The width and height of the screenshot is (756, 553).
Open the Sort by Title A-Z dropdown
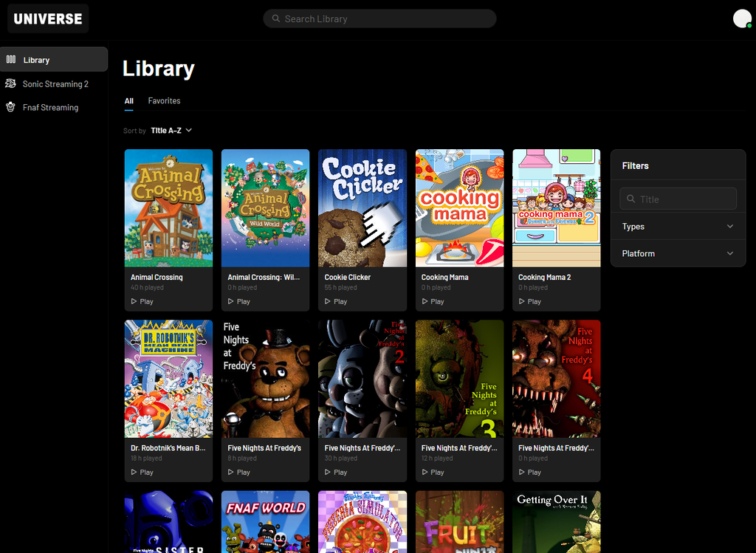pyautogui.click(x=171, y=130)
